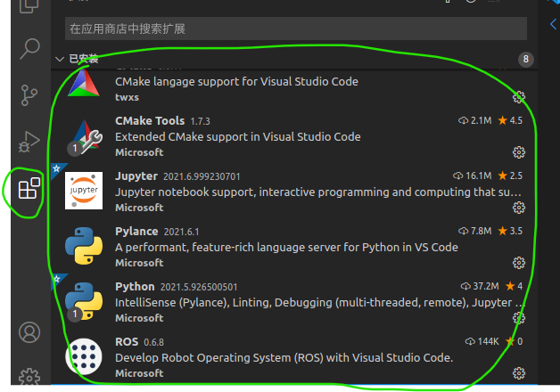Click CMake Tools 4.5 star rating

click(x=510, y=120)
